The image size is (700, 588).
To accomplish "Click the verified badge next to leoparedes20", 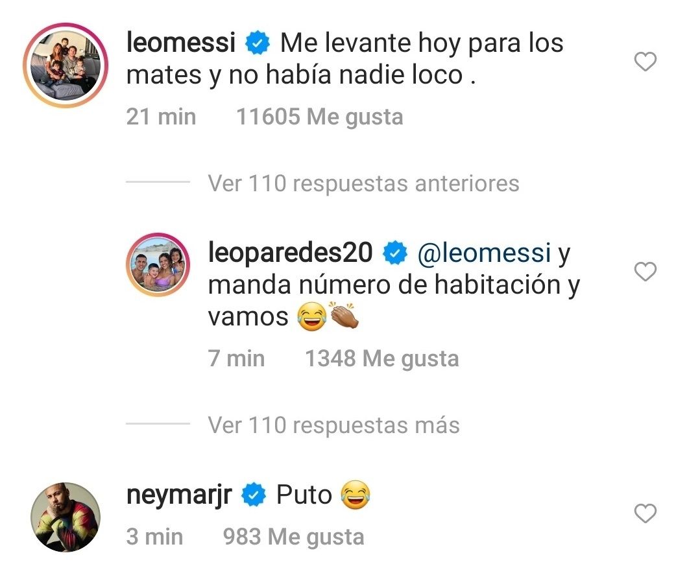I will 394,253.
